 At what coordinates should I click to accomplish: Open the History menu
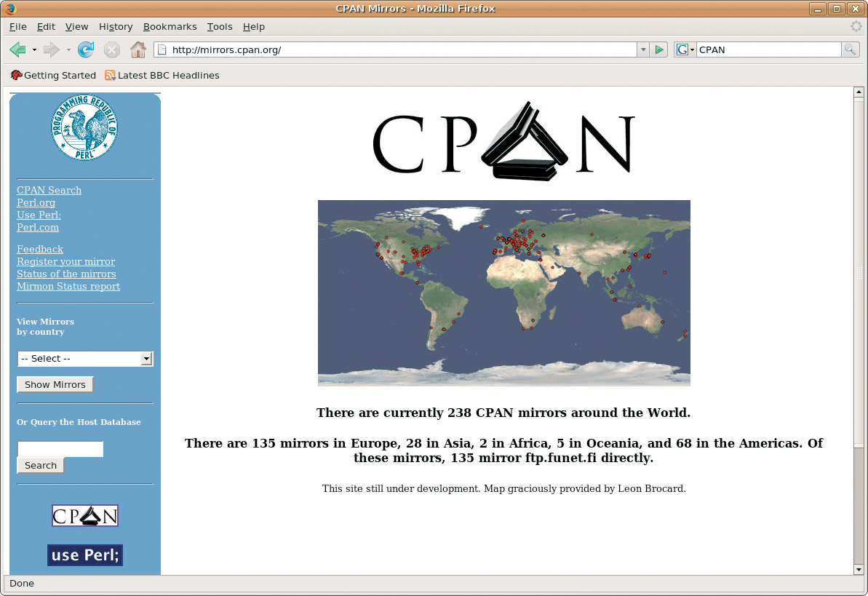116,27
